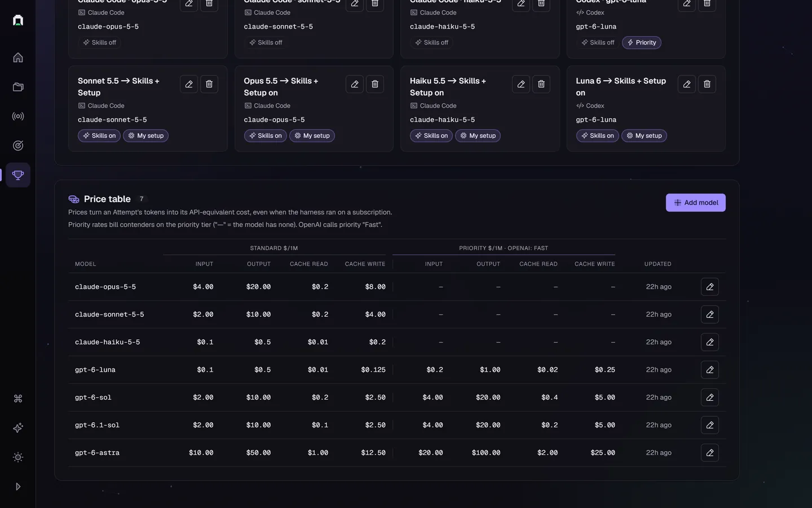Click the STANDARD $/1M column group header
The width and height of the screenshot is (812, 508).
pos(274,248)
